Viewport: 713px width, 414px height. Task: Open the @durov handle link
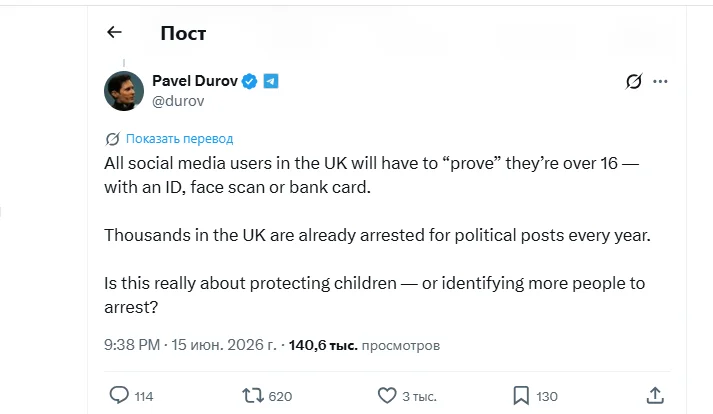[x=178, y=101]
